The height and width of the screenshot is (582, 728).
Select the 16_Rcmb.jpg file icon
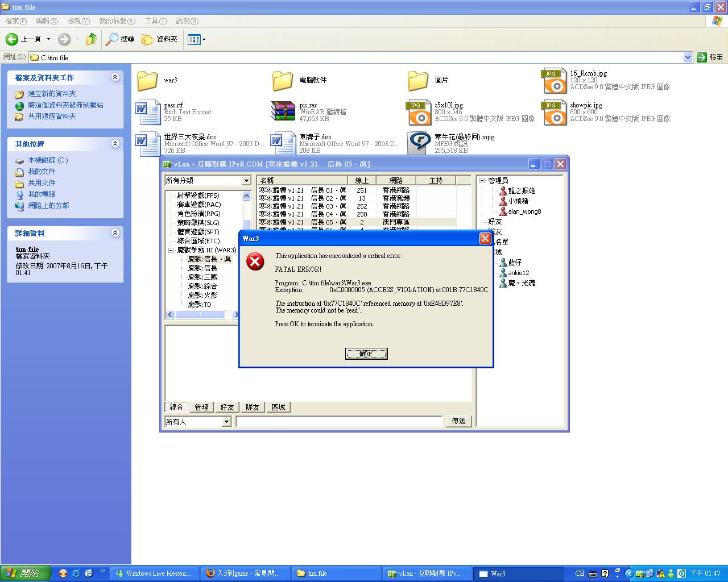point(555,81)
